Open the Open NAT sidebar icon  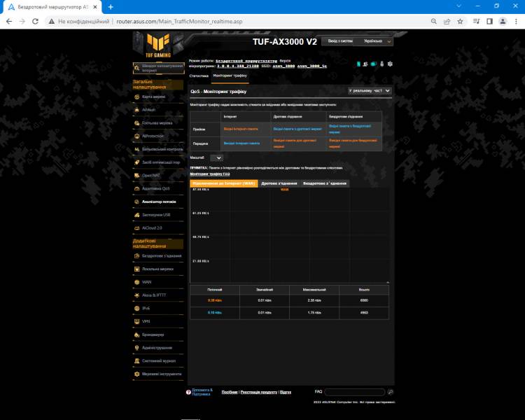136,175
